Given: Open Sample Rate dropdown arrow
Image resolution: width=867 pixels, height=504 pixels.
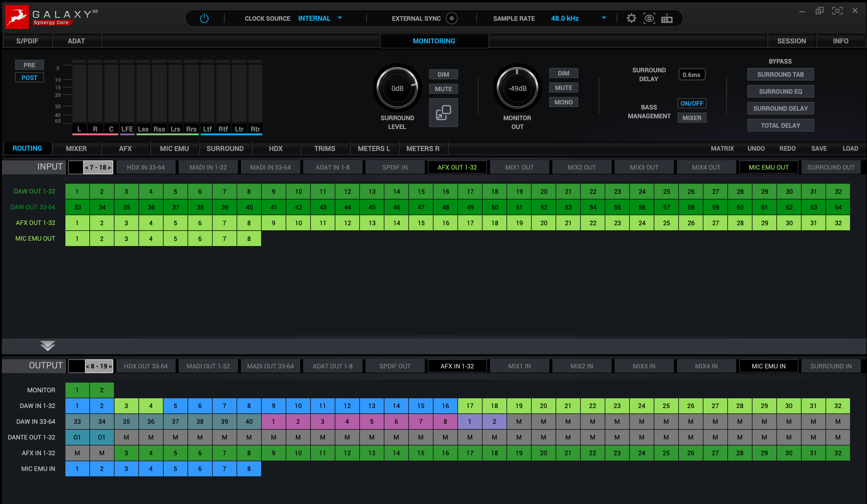Looking at the screenshot, I should click(x=604, y=18).
